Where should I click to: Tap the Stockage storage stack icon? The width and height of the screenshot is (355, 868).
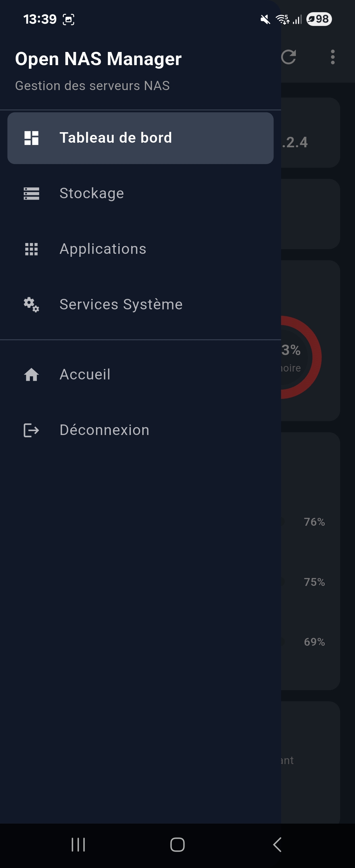point(31,193)
